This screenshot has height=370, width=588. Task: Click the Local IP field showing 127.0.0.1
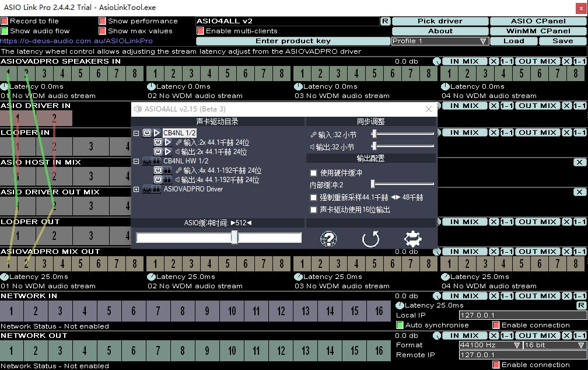(523, 315)
